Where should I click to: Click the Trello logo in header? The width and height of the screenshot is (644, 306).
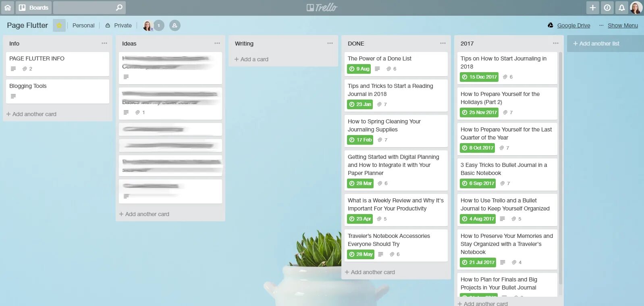click(322, 7)
